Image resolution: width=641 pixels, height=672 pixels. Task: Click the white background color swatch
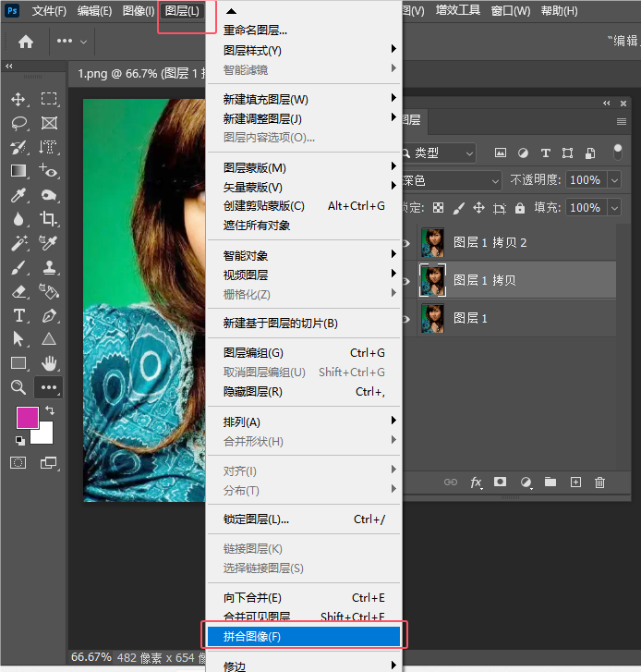[44, 435]
